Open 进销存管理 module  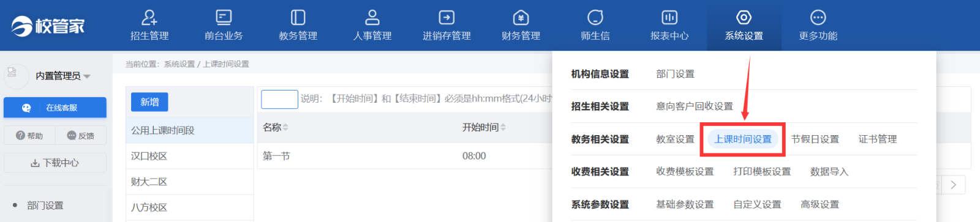coord(447,25)
